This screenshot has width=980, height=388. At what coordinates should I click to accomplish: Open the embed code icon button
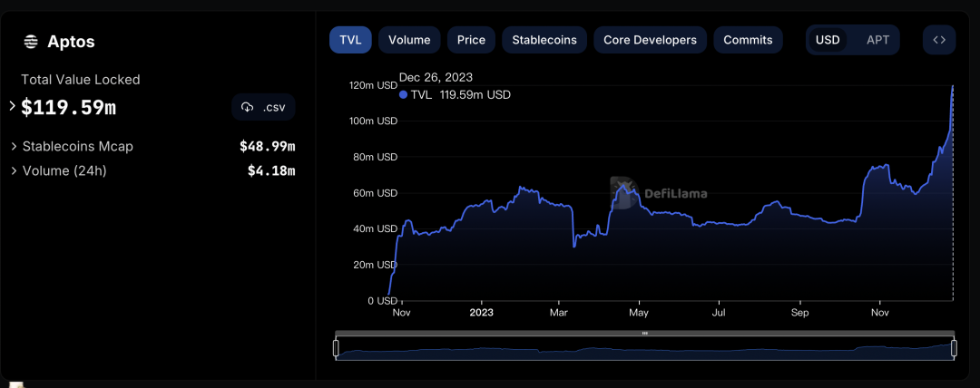939,40
